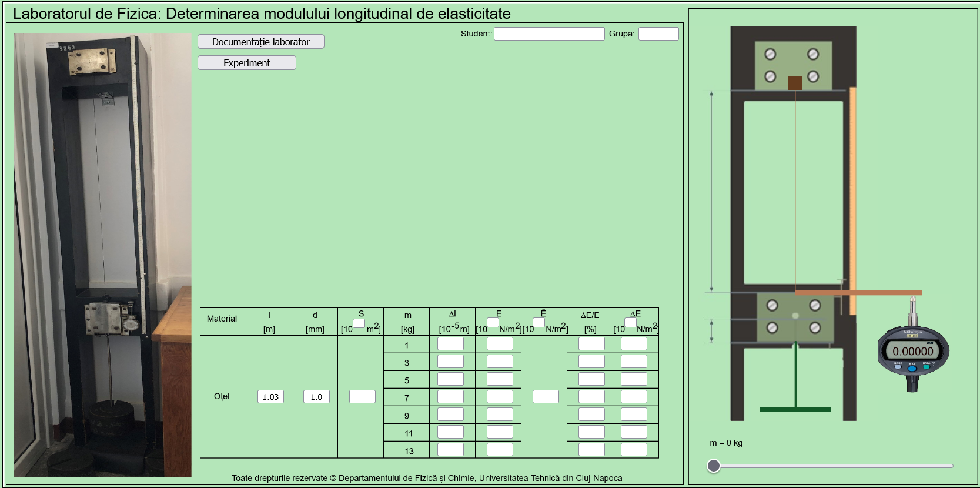Screen dimensions: 980x488
Task: Click the mass slider handle
Action: pyautogui.click(x=714, y=466)
